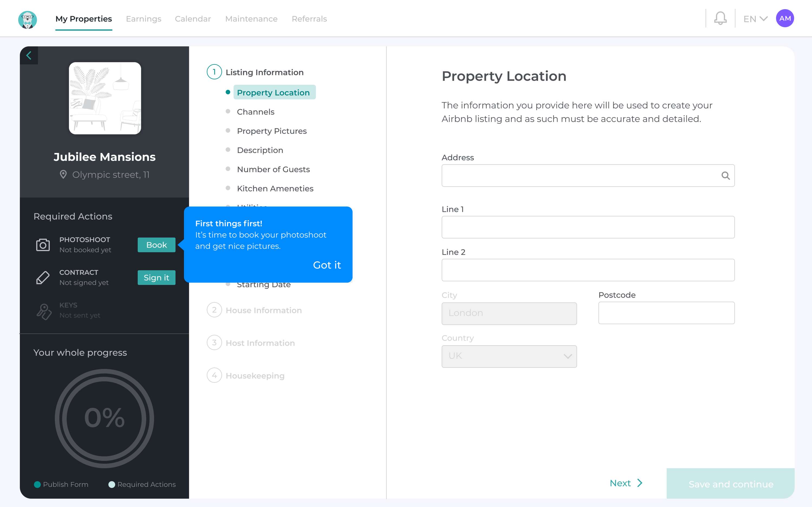Click 'Not booked yet' photoshoot status
Screen dimensions: 812x507
(x=85, y=250)
